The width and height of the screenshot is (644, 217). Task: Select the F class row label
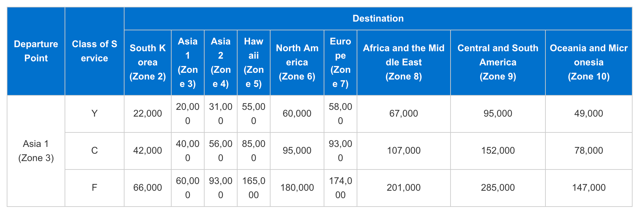coord(95,188)
